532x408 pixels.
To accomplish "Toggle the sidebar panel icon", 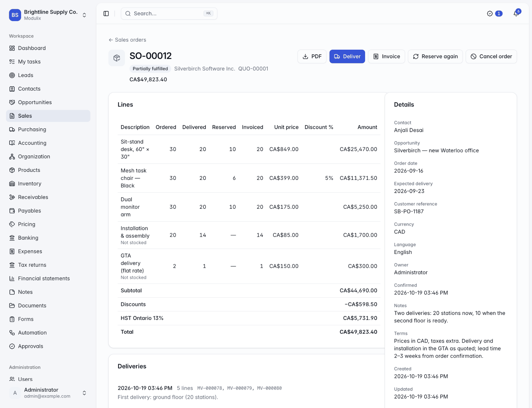I will point(106,14).
